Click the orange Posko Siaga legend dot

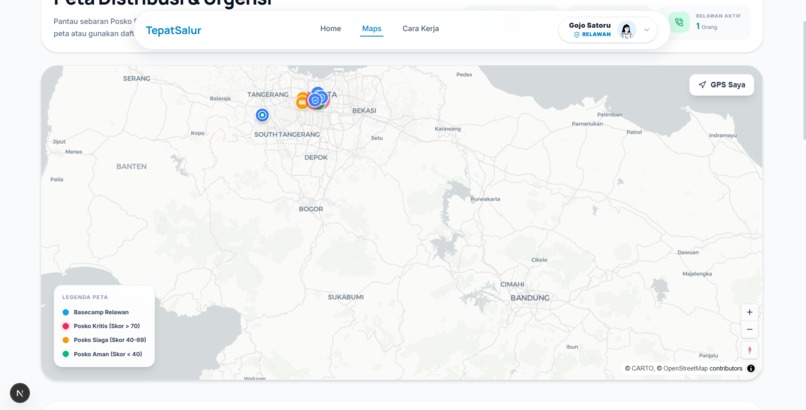(x=66, y=340)
